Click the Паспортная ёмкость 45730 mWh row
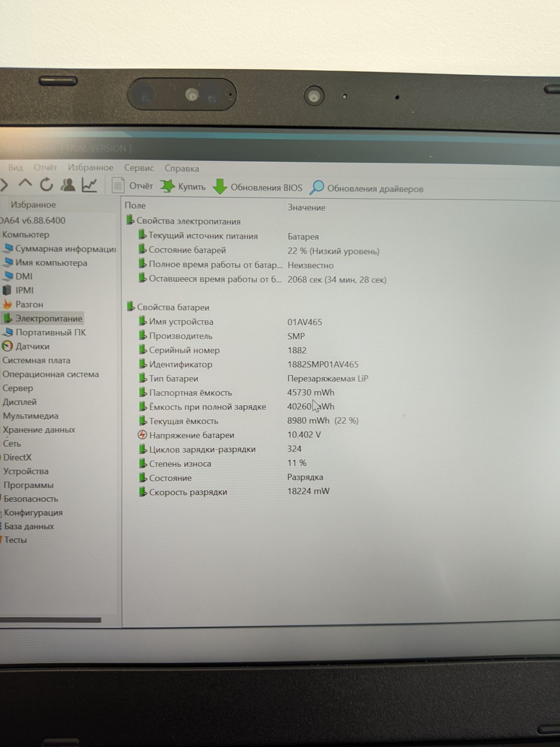This screenshot has height=747, width=560. point(236,393)
